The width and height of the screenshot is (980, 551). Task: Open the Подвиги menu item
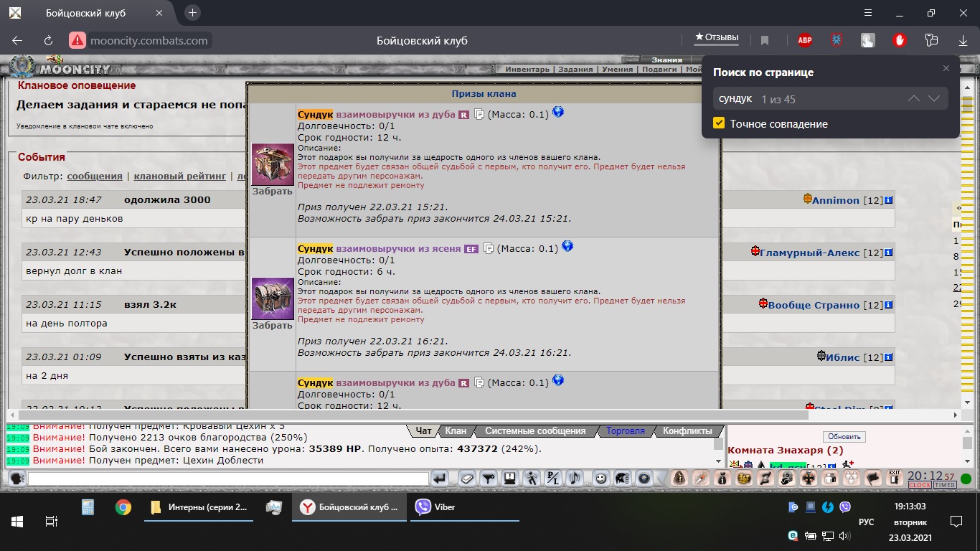coord(659,70)
